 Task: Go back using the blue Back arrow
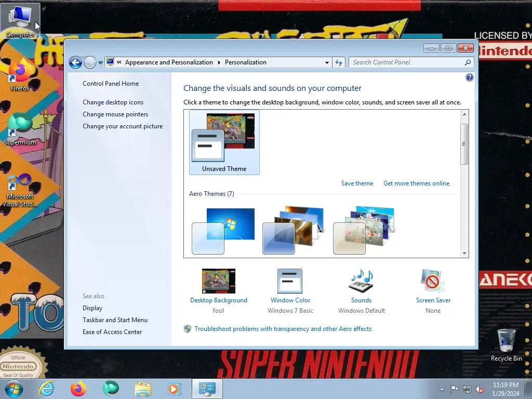[x=75, y=62]
